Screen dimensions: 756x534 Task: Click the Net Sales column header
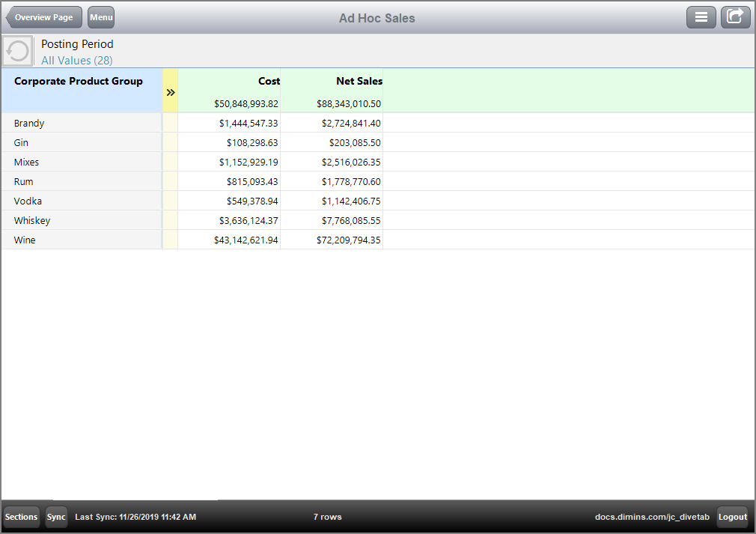[359, 81]
